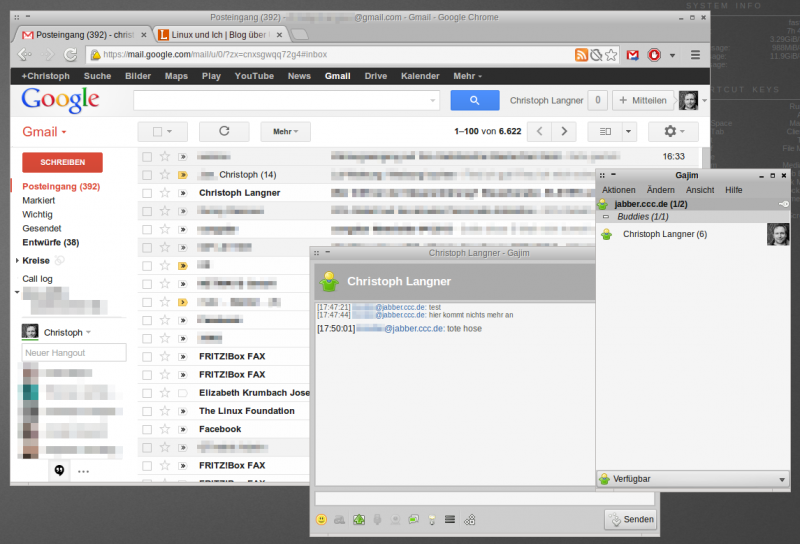This screenshot has height=544, width=800.
Task: Open the settings gear dropdown
Action: coord(673,131)
